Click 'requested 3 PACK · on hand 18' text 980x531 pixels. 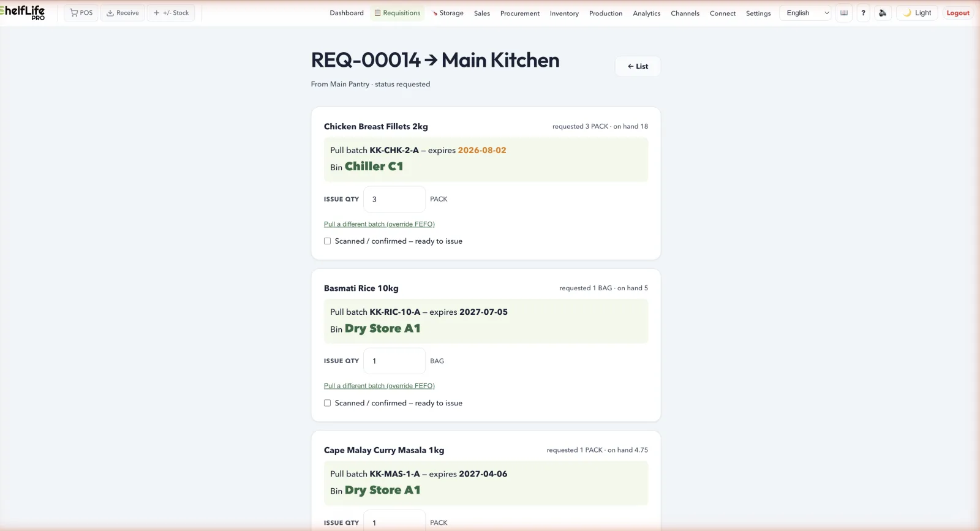point(600,127)
